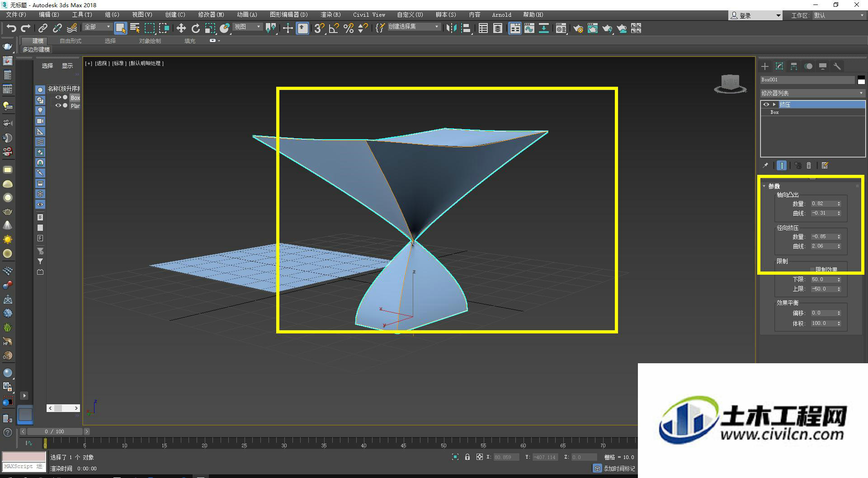Click the viewport label 透视
868x478 pixels.
[101, 63]
